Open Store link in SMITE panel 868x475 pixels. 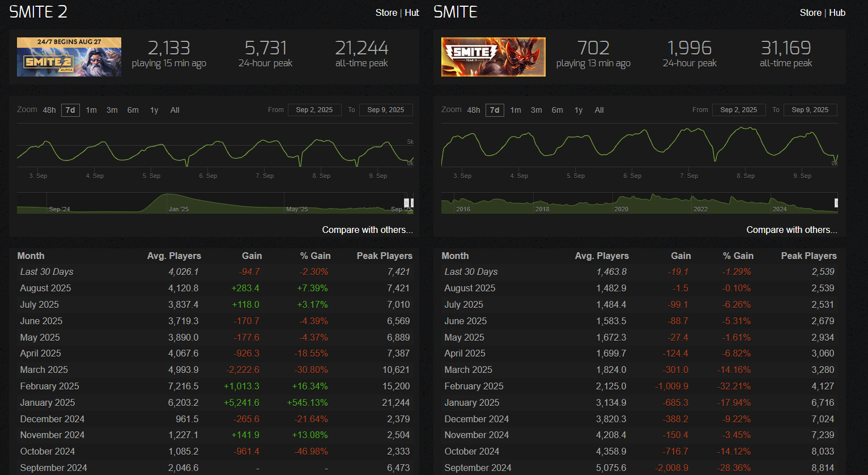(810, 12)
